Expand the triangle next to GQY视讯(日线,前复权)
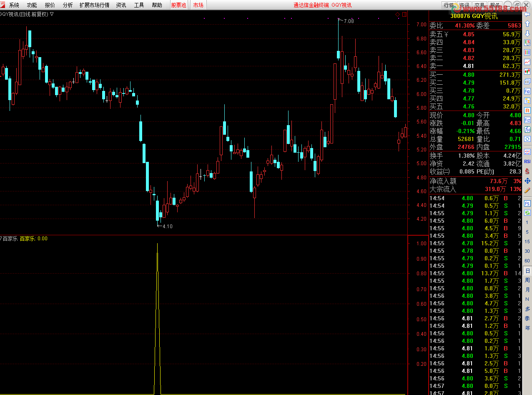 (x=52, y=14)
